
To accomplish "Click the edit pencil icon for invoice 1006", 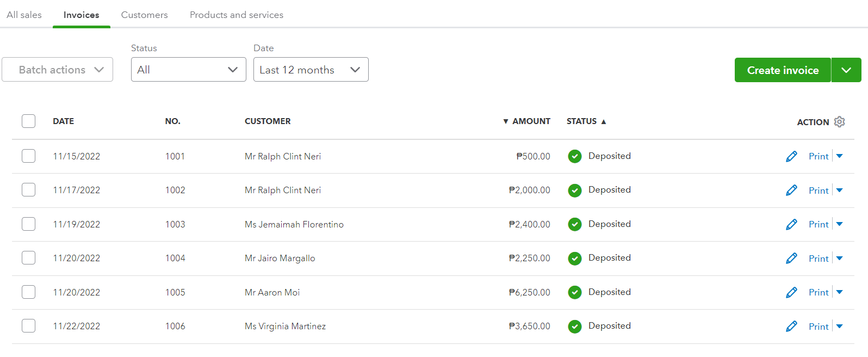I will [x=791, y=326].
